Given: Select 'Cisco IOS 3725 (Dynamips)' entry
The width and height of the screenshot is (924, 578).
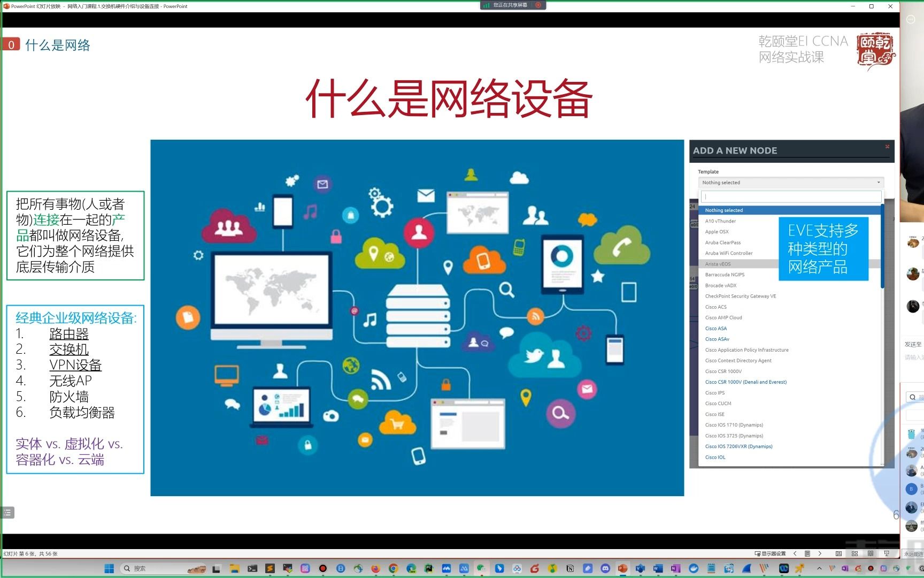Looking at the screenshot, I should [734, 436].
